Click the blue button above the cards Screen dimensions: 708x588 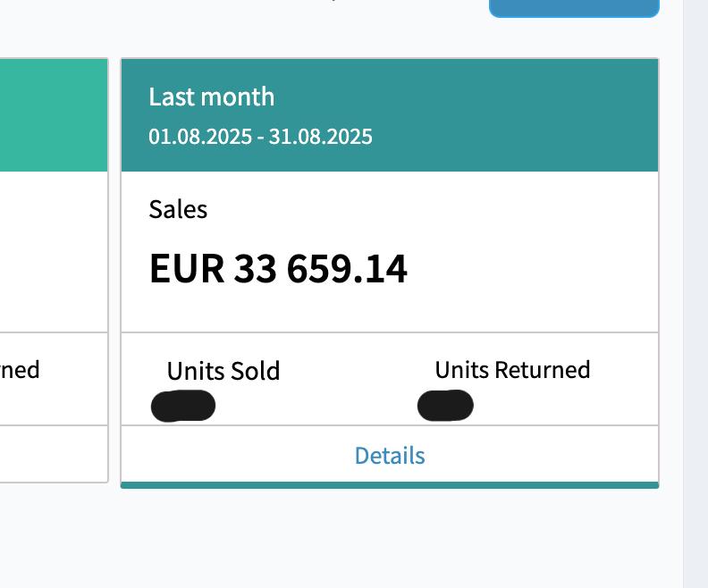point(574,8)
